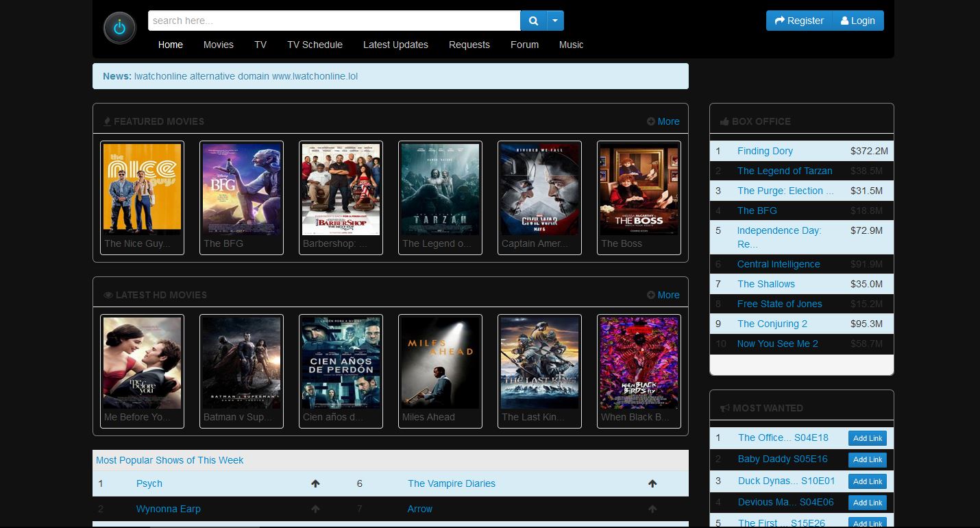Open The Office S04E18 most wanted link

(x=783, y=437)
